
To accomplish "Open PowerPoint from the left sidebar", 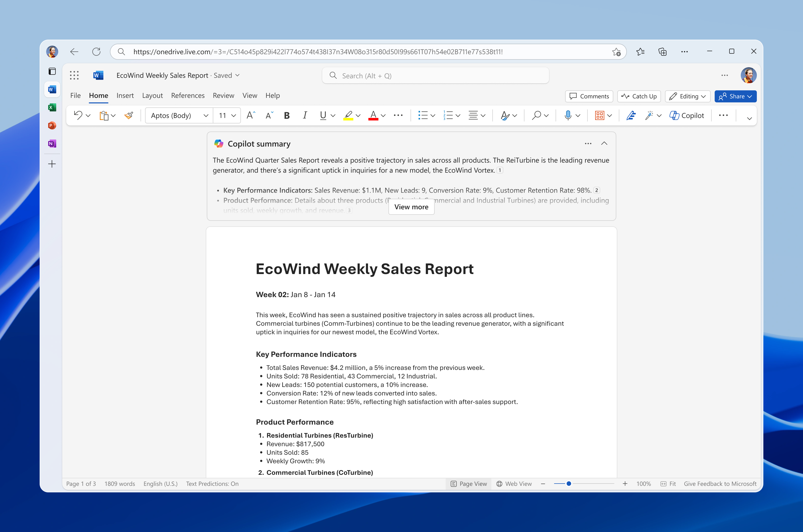I will click(52, 125).
